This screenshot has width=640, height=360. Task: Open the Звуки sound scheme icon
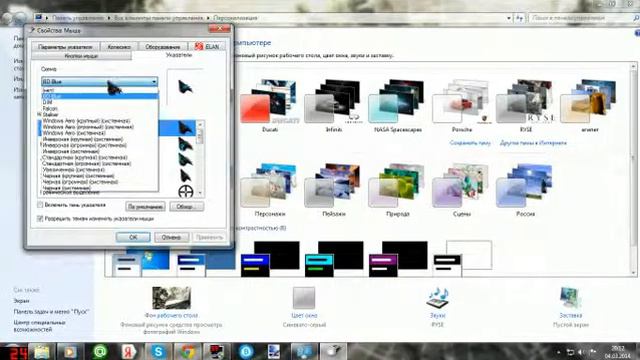438,298
